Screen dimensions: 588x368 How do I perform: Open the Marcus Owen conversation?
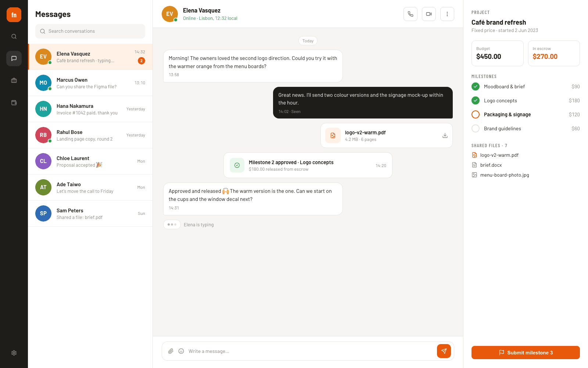(x=90, y=83)
